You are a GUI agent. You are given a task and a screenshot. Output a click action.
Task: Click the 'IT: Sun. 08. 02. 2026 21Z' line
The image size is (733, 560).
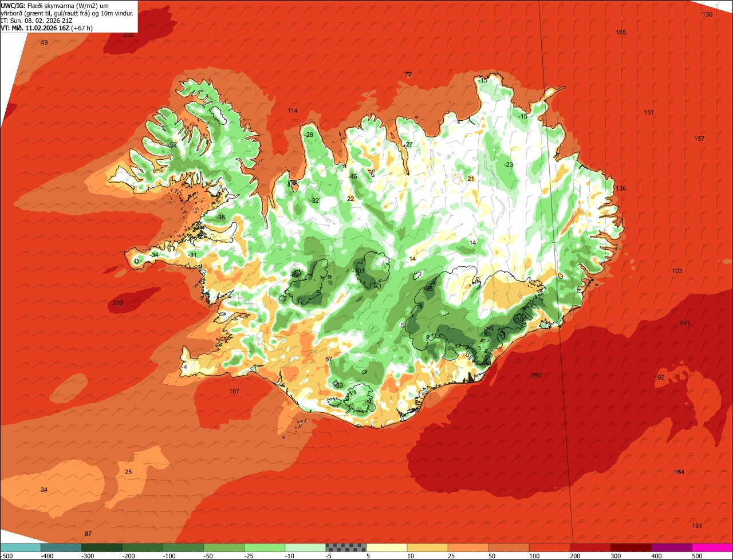tap(37, 20)
